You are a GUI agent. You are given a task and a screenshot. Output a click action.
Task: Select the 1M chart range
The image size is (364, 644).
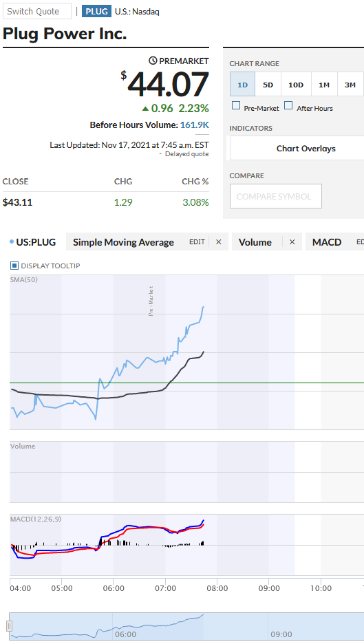pos(325,85)
